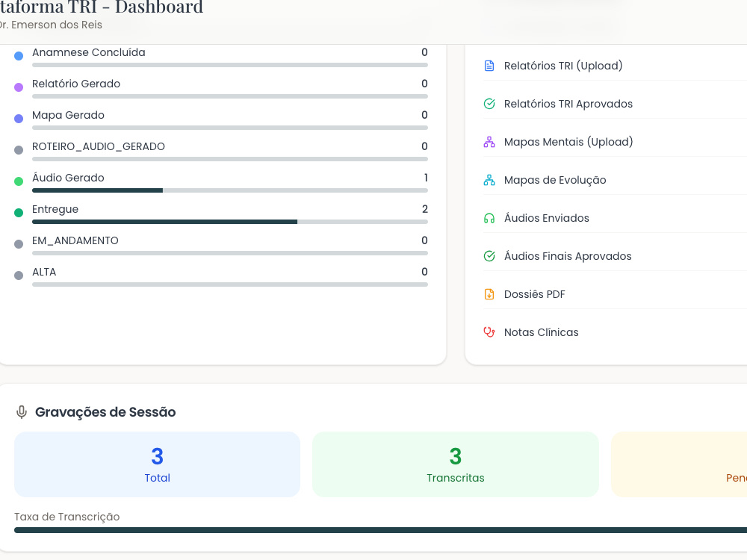Click the ALTA status label

pos(44,272)
